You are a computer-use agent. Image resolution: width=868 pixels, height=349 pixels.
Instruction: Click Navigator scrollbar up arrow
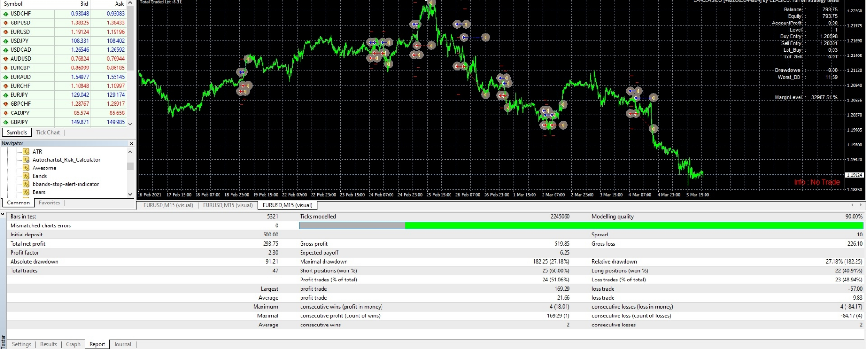pos(130,152)
